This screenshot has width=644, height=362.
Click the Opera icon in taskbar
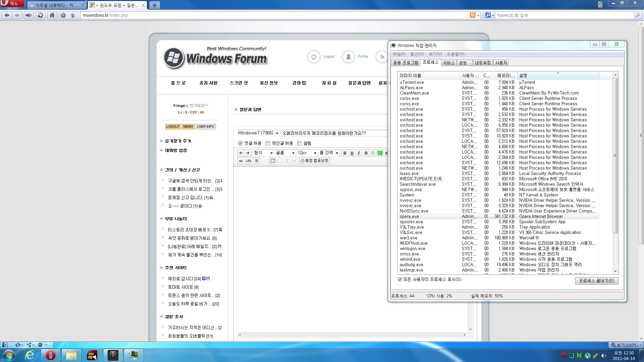pos(51,355)
